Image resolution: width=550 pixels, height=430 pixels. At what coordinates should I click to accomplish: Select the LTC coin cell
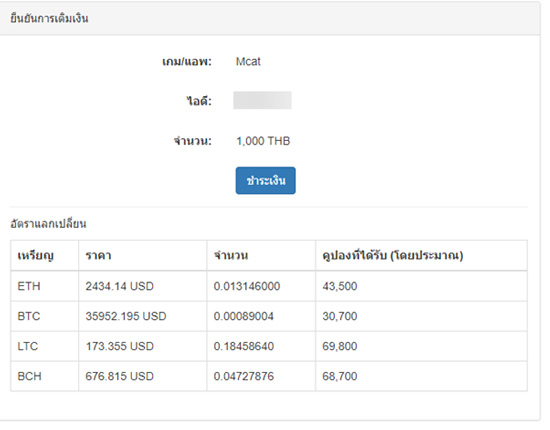45,347
